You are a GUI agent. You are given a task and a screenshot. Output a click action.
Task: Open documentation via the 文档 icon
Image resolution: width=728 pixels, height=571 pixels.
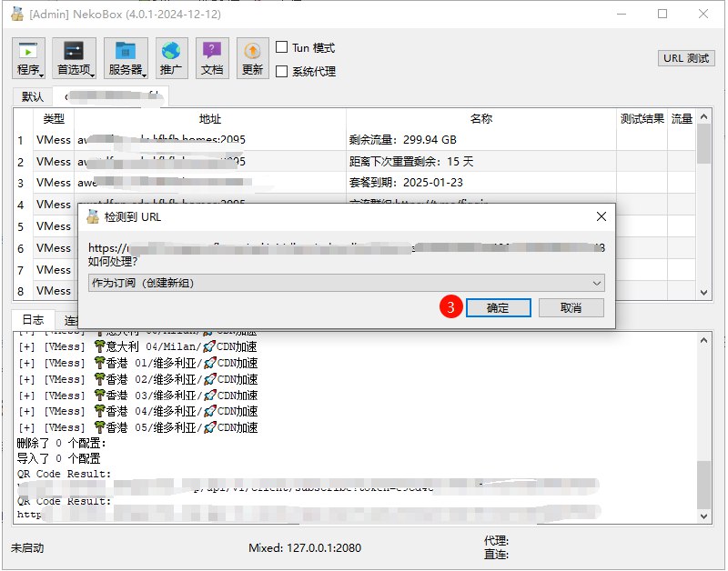coord(213,56)
